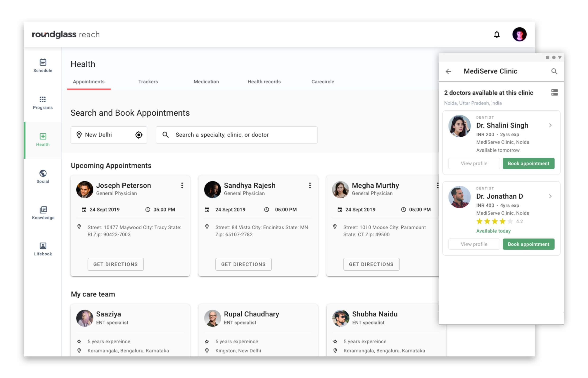Viewport: 588px width, 378px height.
Task: Select Health in the sidebar
Action: (43, 140)
